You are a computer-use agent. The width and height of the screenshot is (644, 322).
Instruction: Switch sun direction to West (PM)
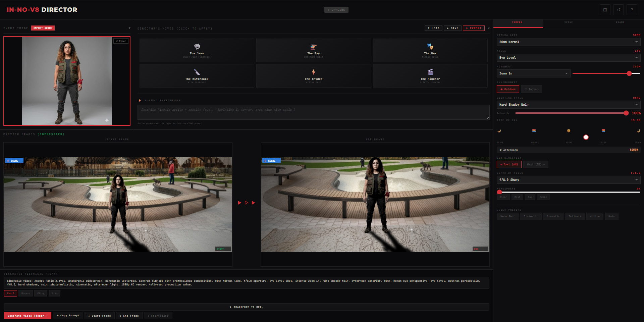click(x=535, y=164)
